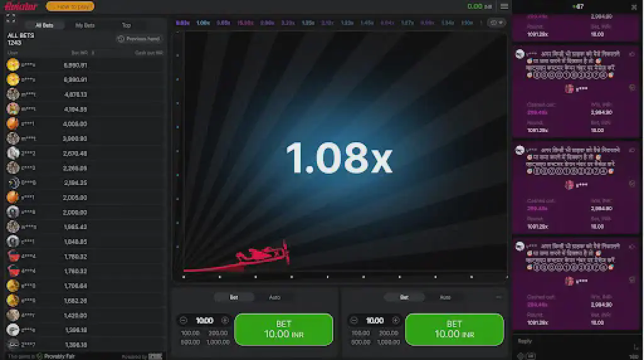Screen dimensions: 644x360
Task: Open the hamburger main menu
Action: pyautogui.click(x=504, y=6)
